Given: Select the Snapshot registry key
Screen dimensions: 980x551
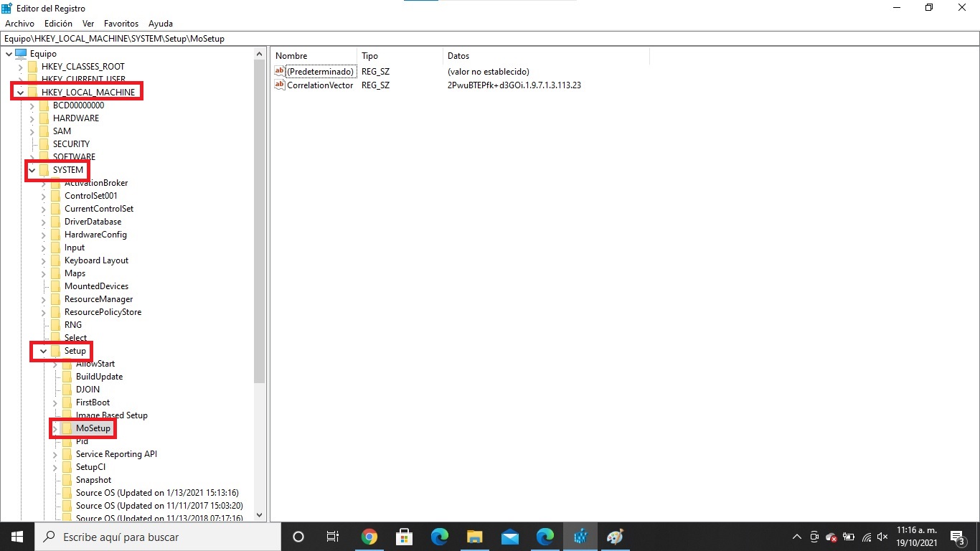Looking at the screenshot, I should [94, 480].
